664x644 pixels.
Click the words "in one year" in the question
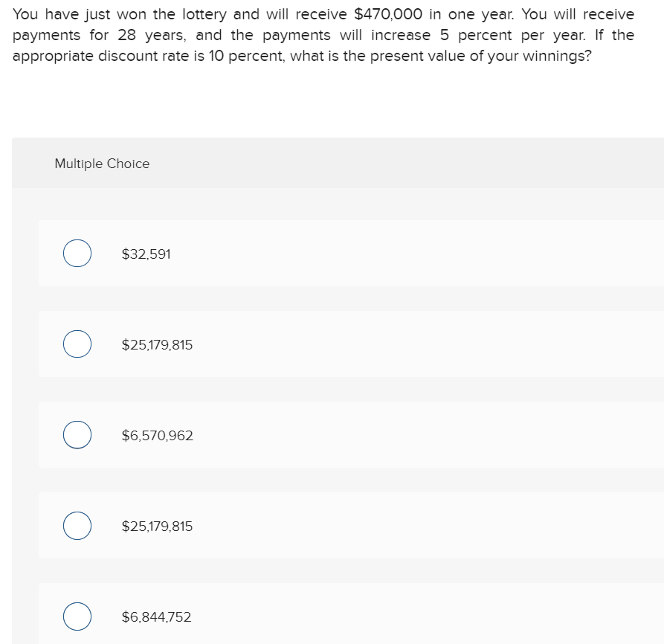tap(466, 15)
